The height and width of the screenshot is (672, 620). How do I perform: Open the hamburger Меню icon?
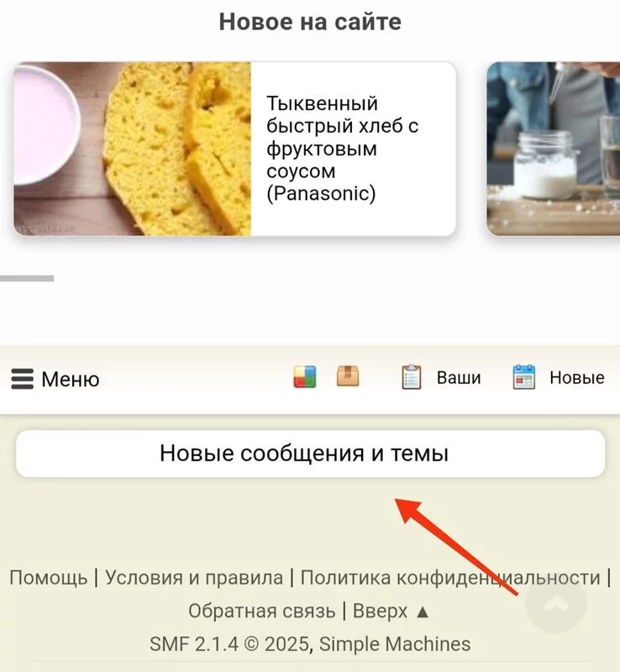pos(23,379)
